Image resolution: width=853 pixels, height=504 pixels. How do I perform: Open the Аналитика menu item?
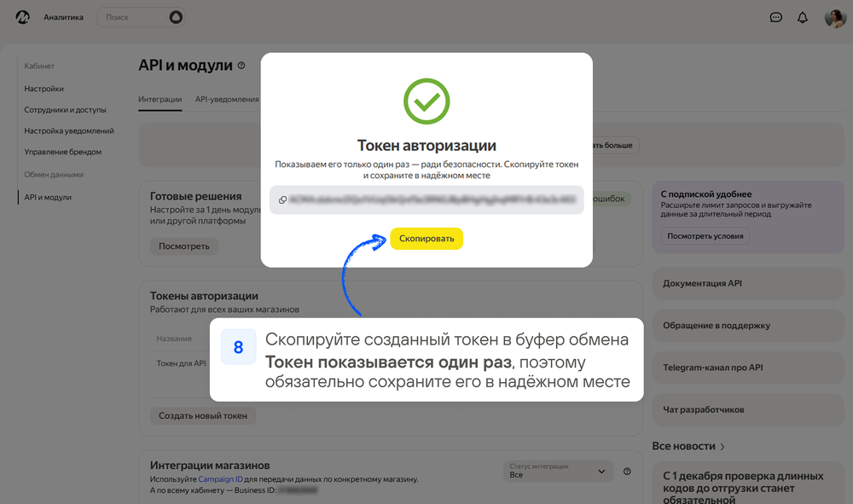tap(64, 17)
